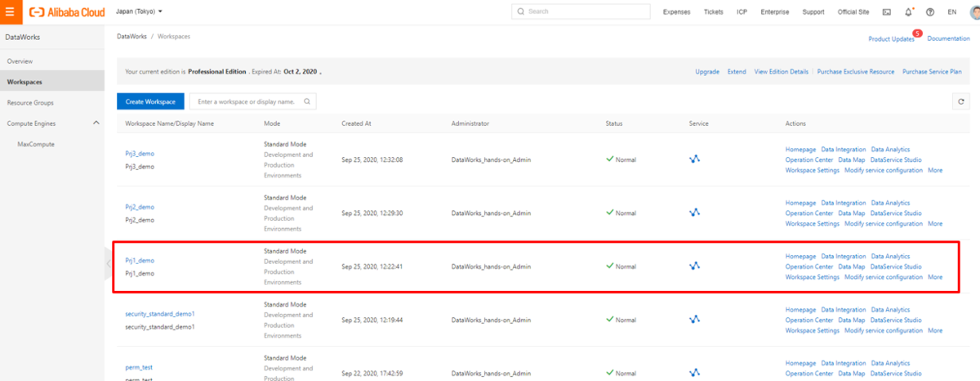Viewport: 980px width, 381px height.
Task: Click the Status column header
Action: pyautogui.click(x=614, y=123)
